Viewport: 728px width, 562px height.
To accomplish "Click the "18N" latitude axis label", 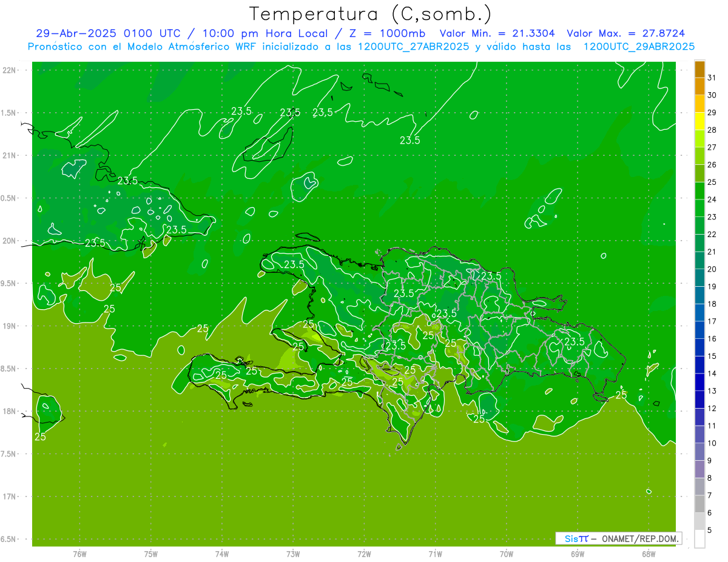I will tap(9, 412).
